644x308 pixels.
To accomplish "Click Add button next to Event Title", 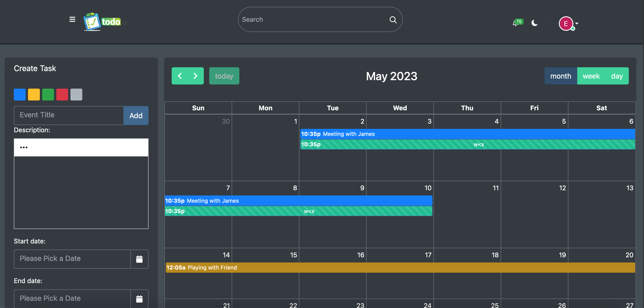I will 136,115.
